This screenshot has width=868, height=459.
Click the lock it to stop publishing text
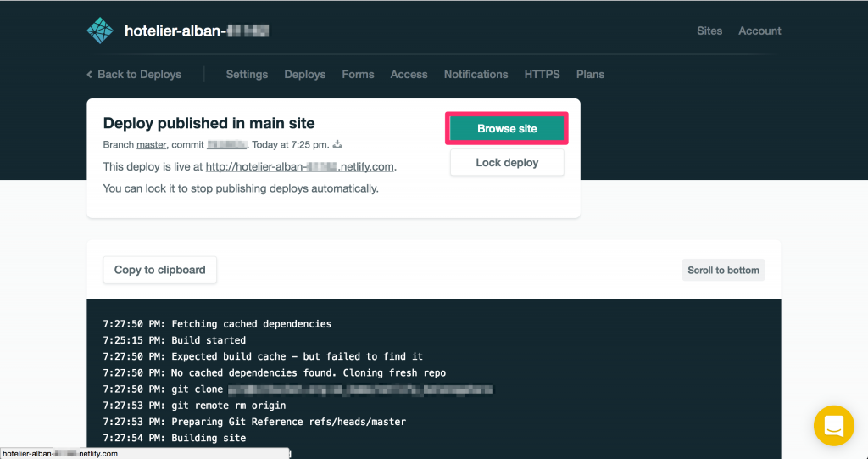pos(240,188)
